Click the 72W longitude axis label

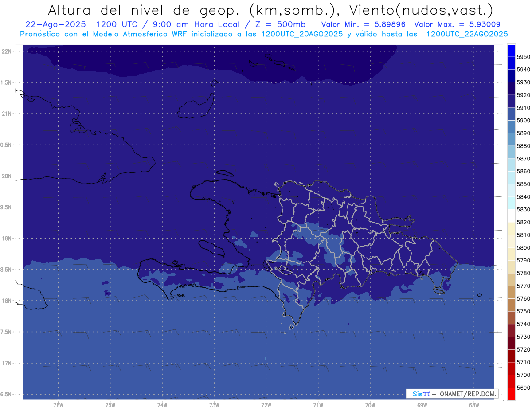click(266, 405)
